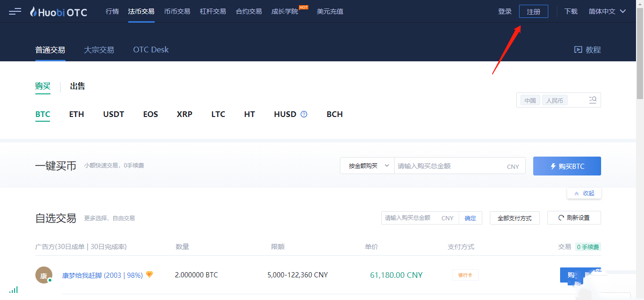
Task: Open the hamburger side menu
Action: click(x=15, y=11)
